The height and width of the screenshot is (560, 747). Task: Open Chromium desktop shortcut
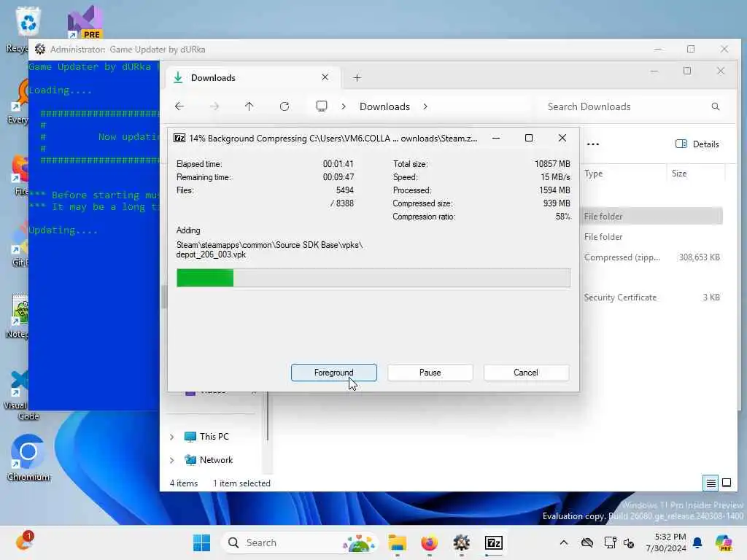pos(28,458)
